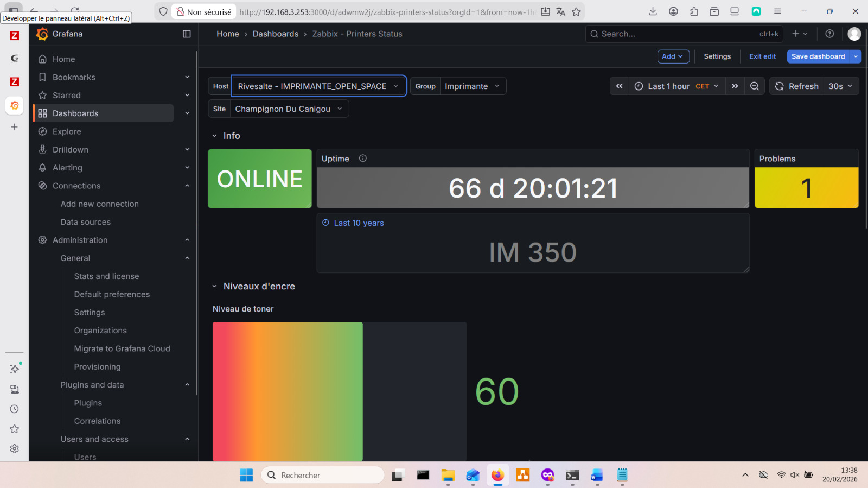
Task: Click the Windows taskbar Rechercher search box
Action: (x=323, y=476)
